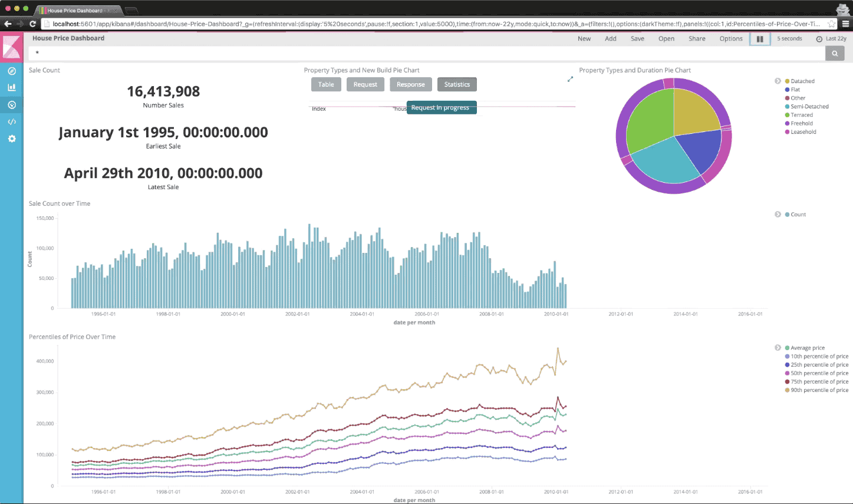853x504 pixels.
Task: Click the browser forward arrow
Action: [21, 24]
